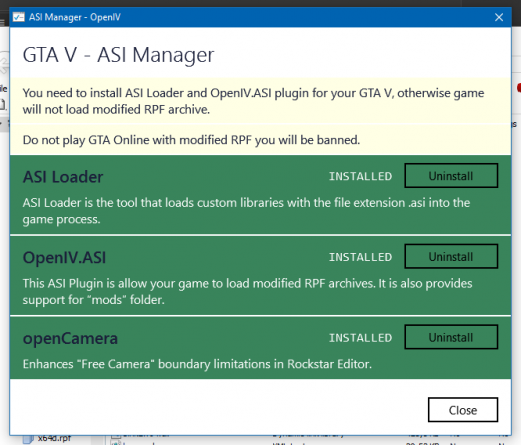Uninstall the OpenIV.ASI plugin

point(451,256)
